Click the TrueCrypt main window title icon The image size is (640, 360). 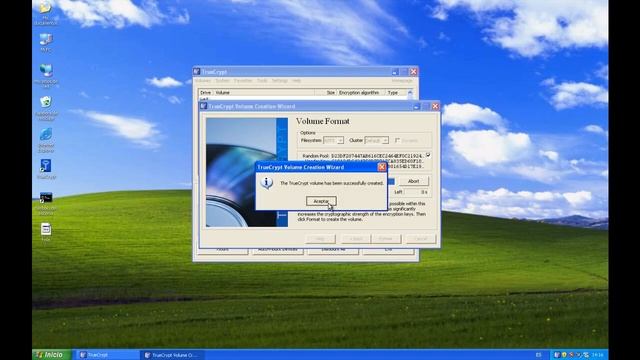tap(197, 71)
